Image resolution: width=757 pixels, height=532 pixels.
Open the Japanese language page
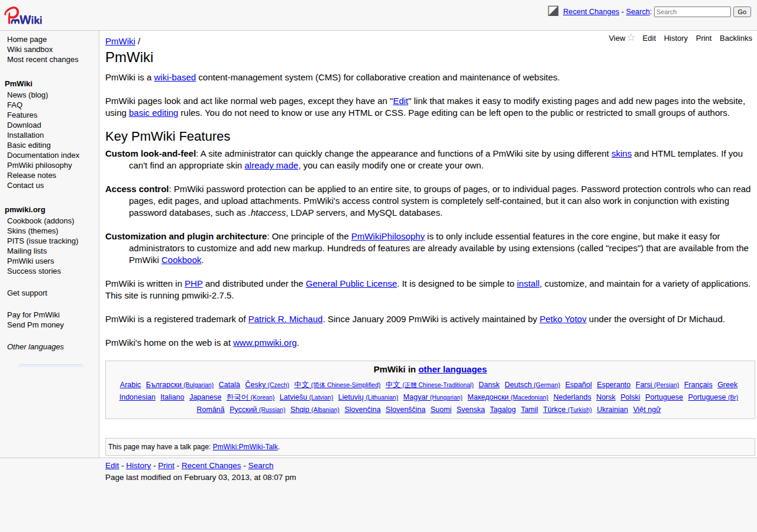(205, 397)
